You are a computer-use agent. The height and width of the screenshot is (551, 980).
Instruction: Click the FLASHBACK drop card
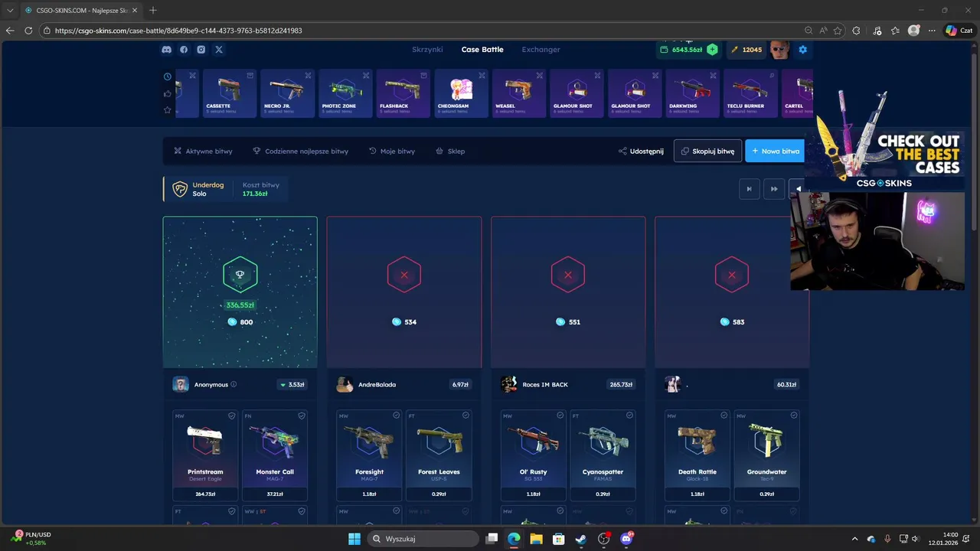[x=403, y=93]
